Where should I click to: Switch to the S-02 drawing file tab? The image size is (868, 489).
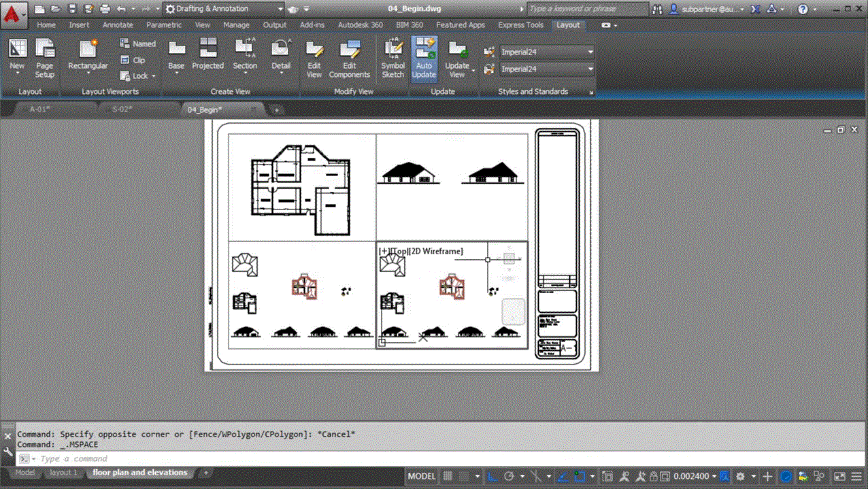click(x=122, y=109)
